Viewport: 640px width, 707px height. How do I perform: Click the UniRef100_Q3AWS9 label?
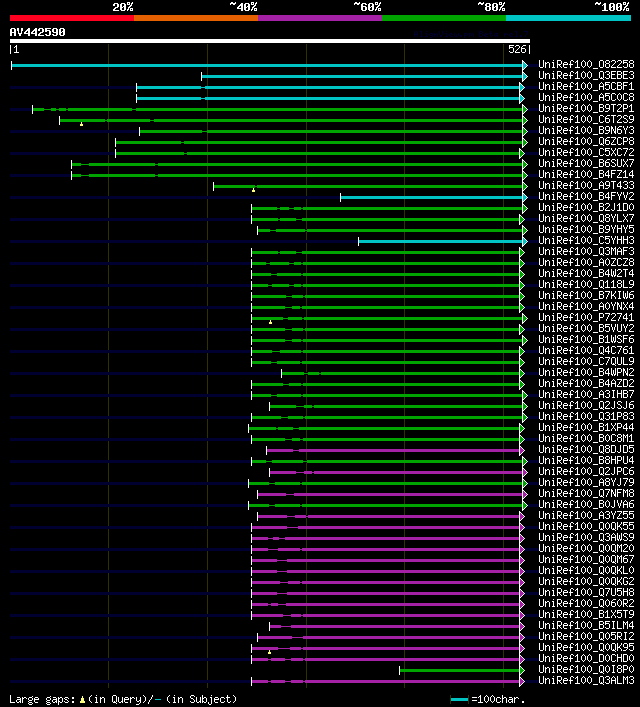(x=586, y=537)
